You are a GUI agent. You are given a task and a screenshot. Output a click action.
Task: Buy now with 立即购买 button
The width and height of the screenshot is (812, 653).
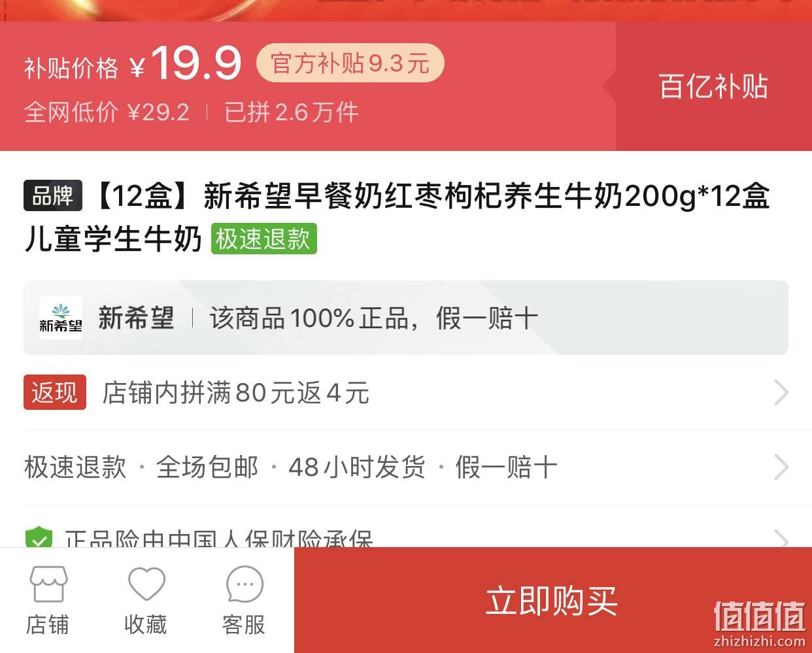point(553,600)
